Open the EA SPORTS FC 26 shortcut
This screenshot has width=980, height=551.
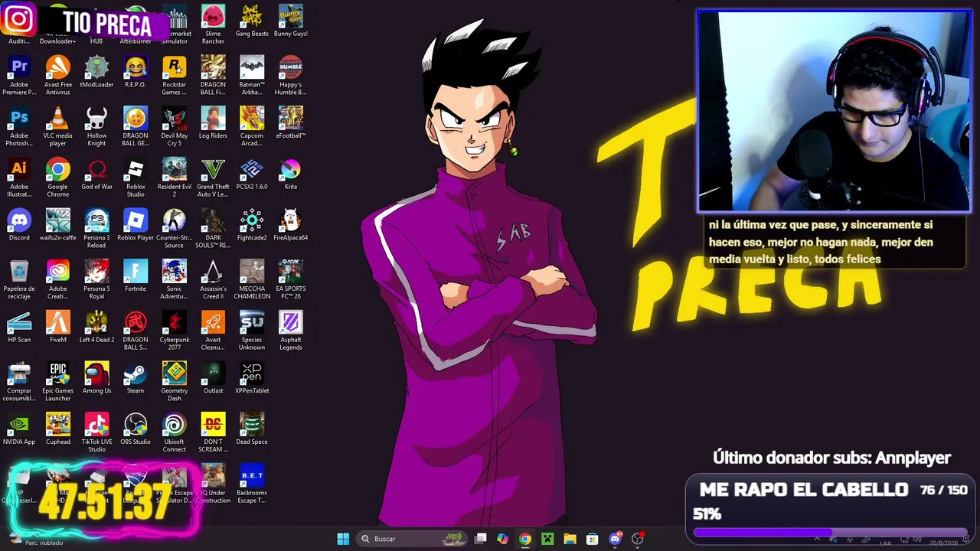(x=291, y=280)
